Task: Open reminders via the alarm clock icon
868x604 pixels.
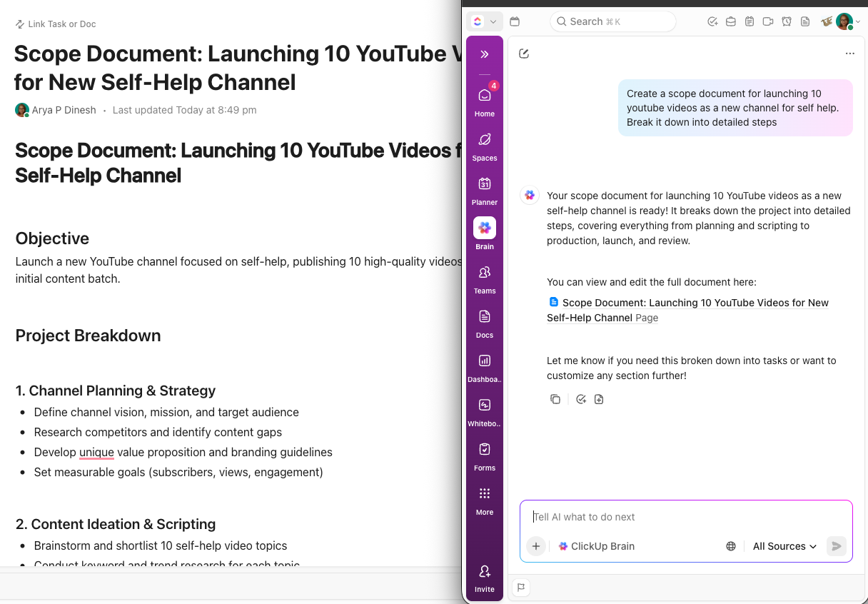Action: point(786,21)
